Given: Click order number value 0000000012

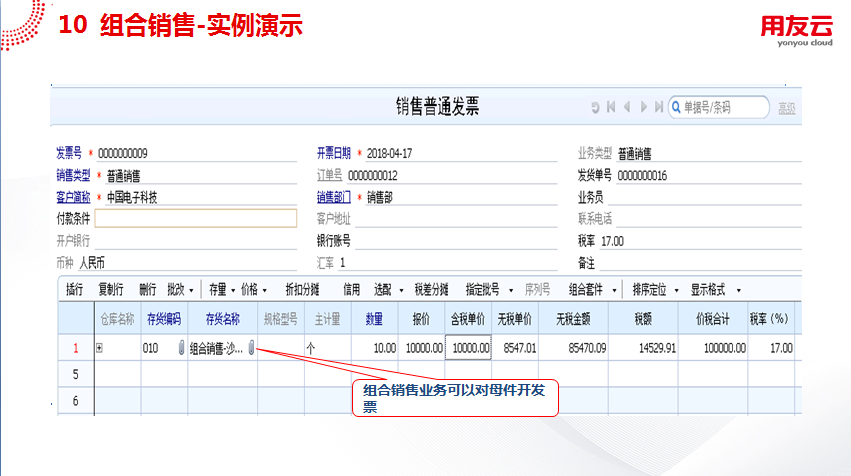Looking at the screenshot, I should coord(373,176).
